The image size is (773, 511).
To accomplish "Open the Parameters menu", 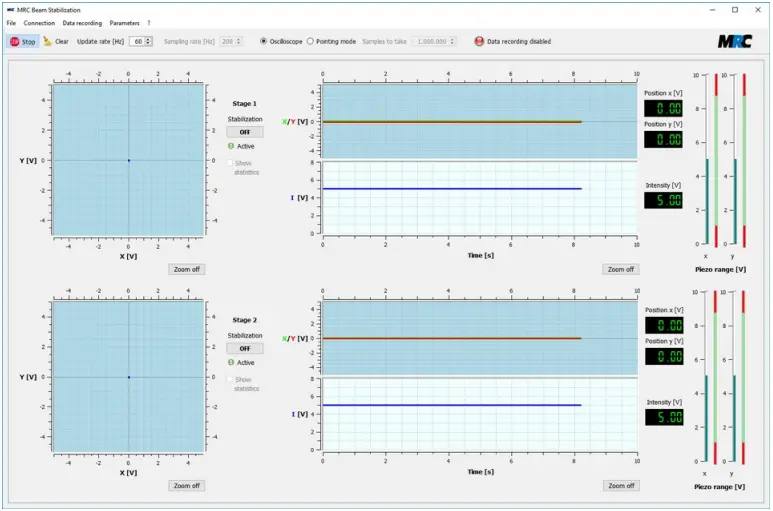I will (125, 22).
